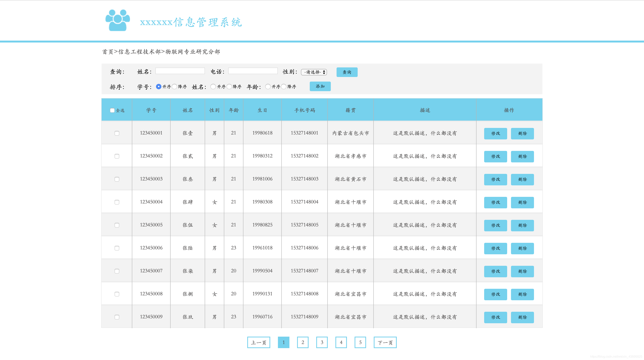Click the 查询 search button
Screen dimensions: 644x360
coord(347,72)
